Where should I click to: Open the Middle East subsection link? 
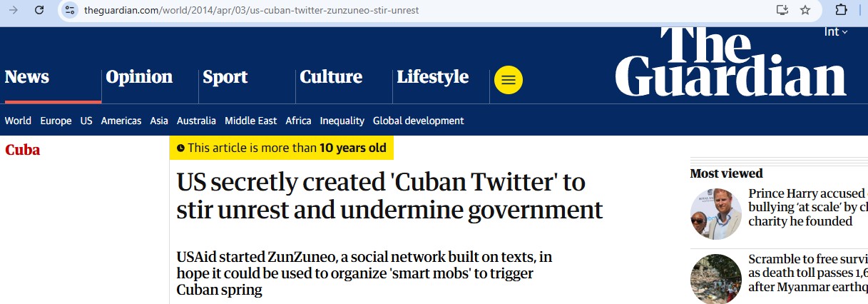click(x=250, y=121)
